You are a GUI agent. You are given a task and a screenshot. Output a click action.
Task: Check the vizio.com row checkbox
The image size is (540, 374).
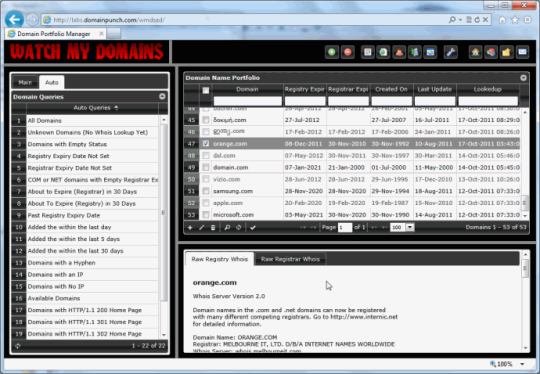206,179
